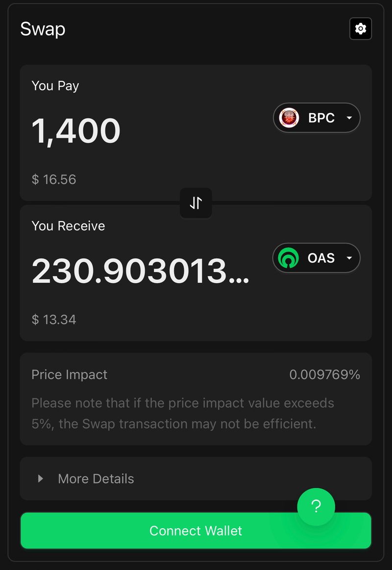
Task: Click the More Details triangle arrow
Action: coord(41,478)
